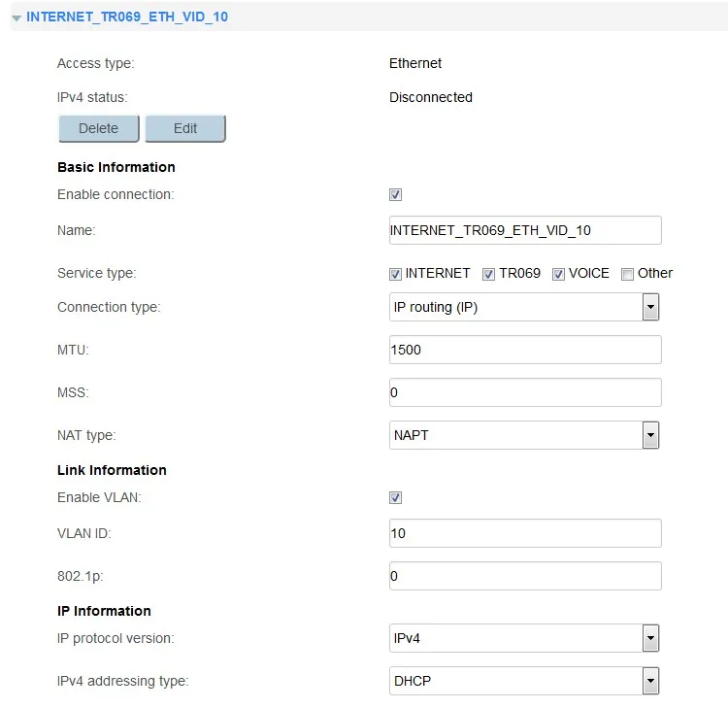The height and width of the screenshot is (708, 728).
Task: Click the Edit button
Action: pyautogui.click(x=185, y=128)
